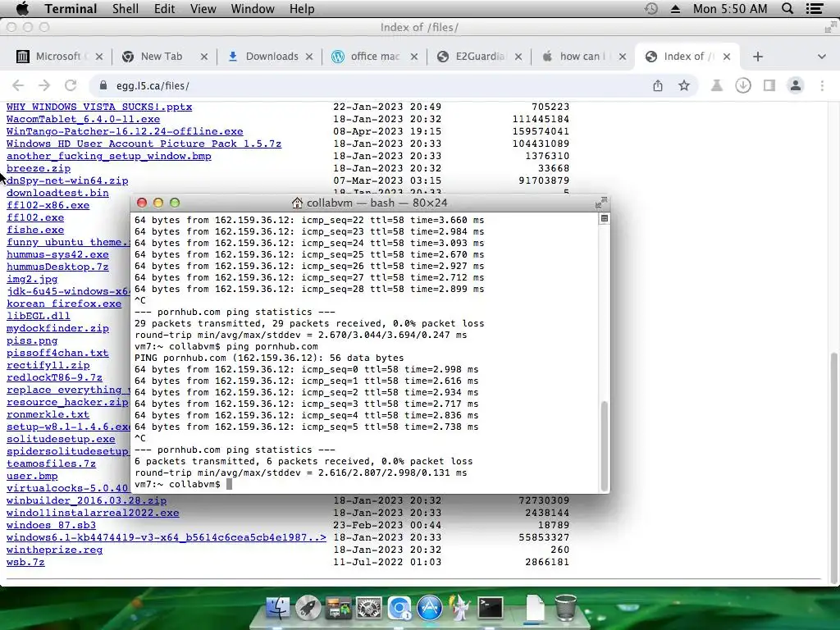840x630 pixels.
Task: Click the Time Machine menu bar icon
Action: [651, 8]
